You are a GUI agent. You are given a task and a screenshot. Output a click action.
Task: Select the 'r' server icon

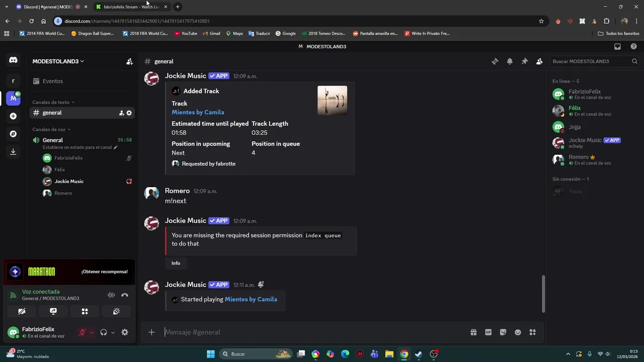point(13,80)
